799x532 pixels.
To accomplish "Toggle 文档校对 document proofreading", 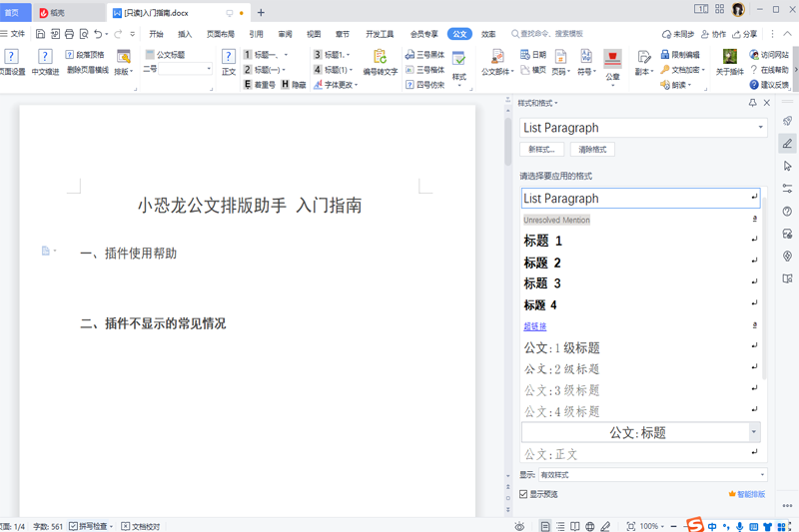I will [x=141, y=526].
